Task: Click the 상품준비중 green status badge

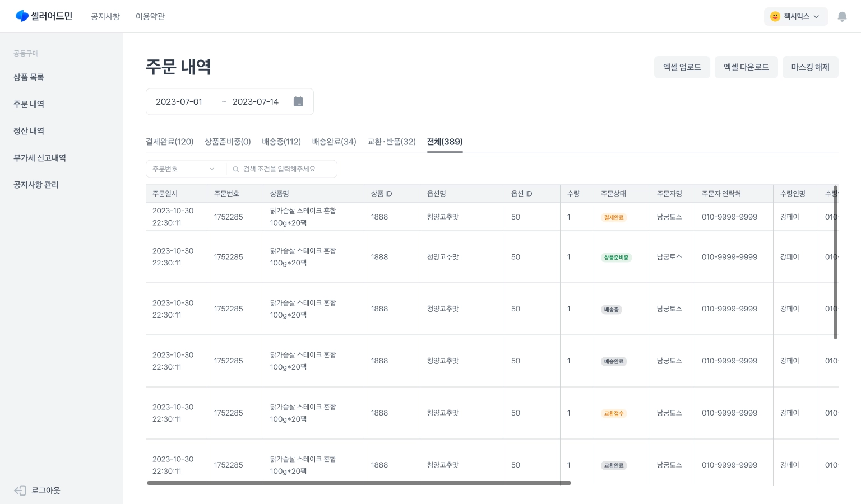Action: point(616,258)
